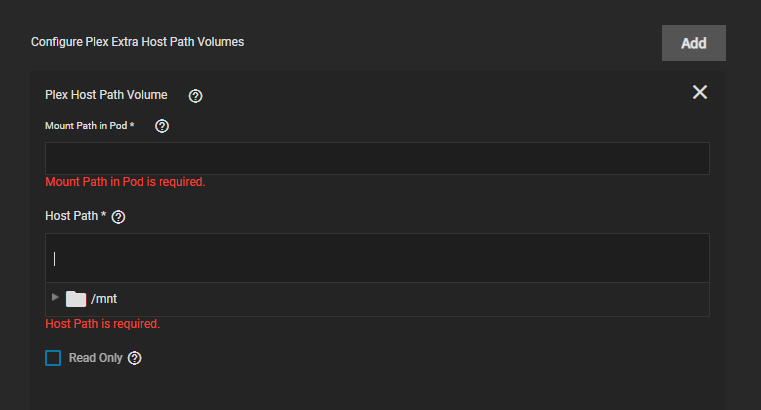
Task: Click the Host Path field label
Action: coord(75,216)
